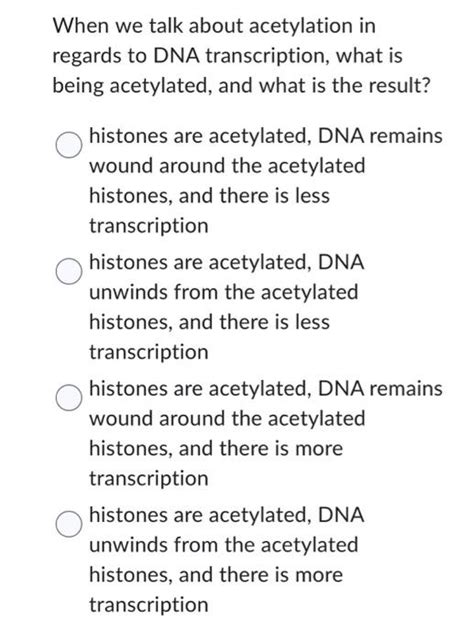This screenshot has height=641, width=474.
Task: Click 'unwinds from the acetylated' in the last option
Action: coord(224,545)
